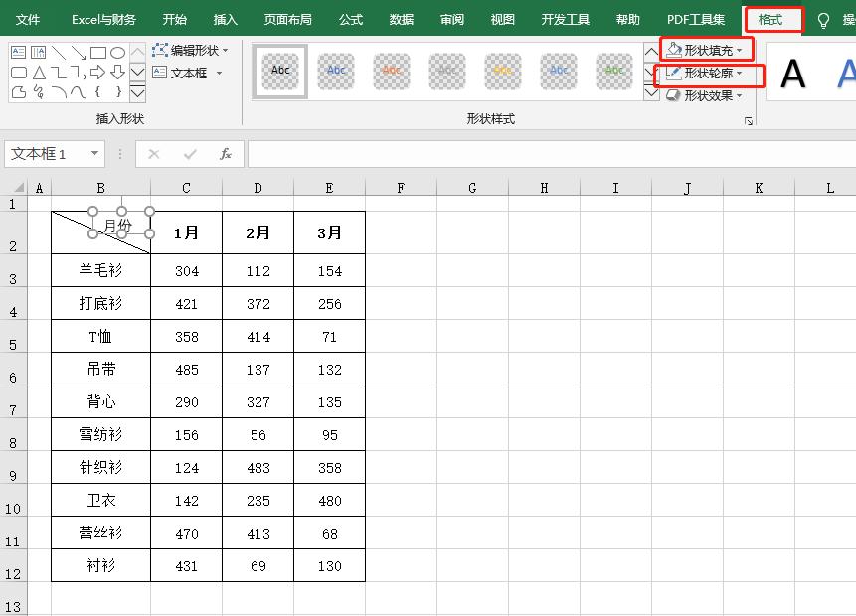
Task: Select the scribble shape tool
Action: (39, 91)
